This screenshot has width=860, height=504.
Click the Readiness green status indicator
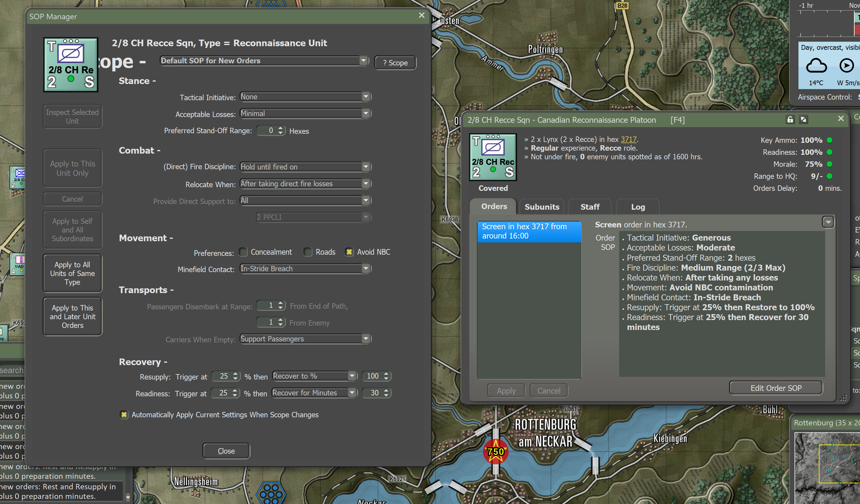pyautogui.click(x=830, y=152)
